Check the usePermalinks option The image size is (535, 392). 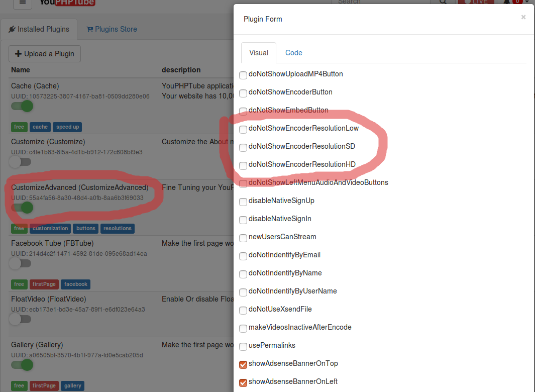click(x=243, y=346)
